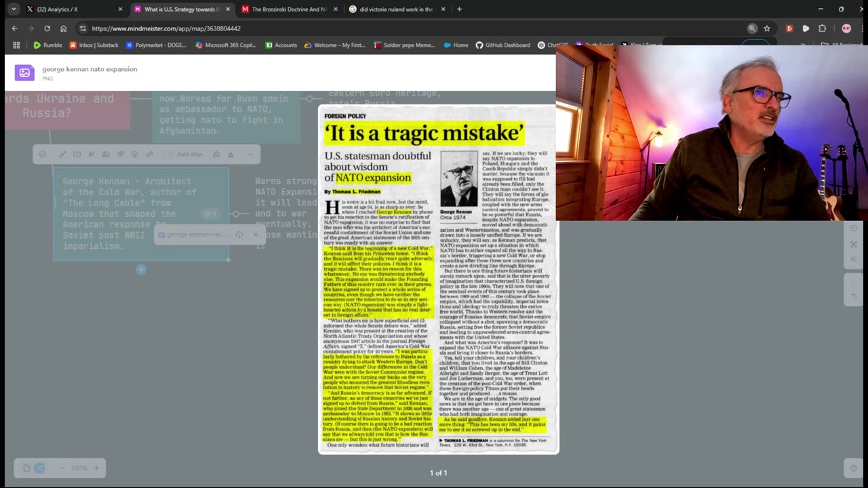868x488 pixels.
Task: Click the attachment paperclip icon
Action: tap(120, 155)
